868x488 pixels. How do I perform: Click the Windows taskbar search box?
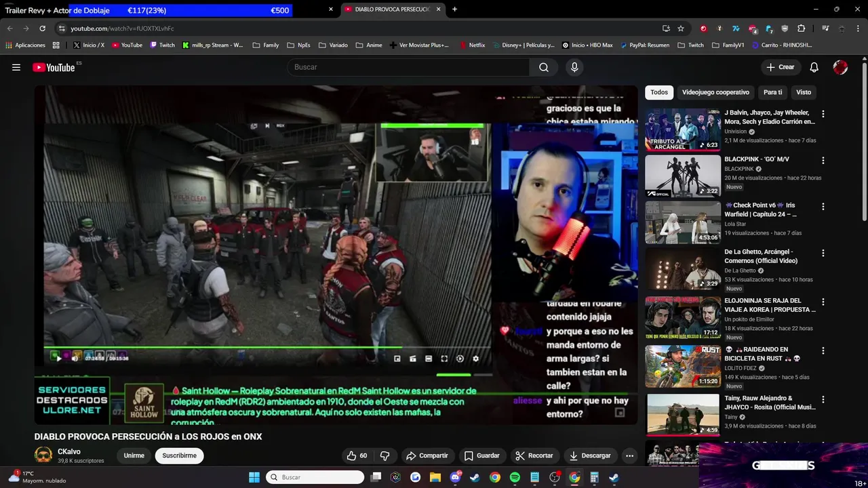coord(315,477)
